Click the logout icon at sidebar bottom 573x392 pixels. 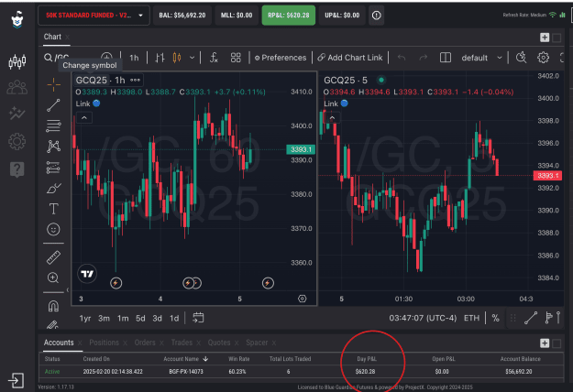point(17,380)
